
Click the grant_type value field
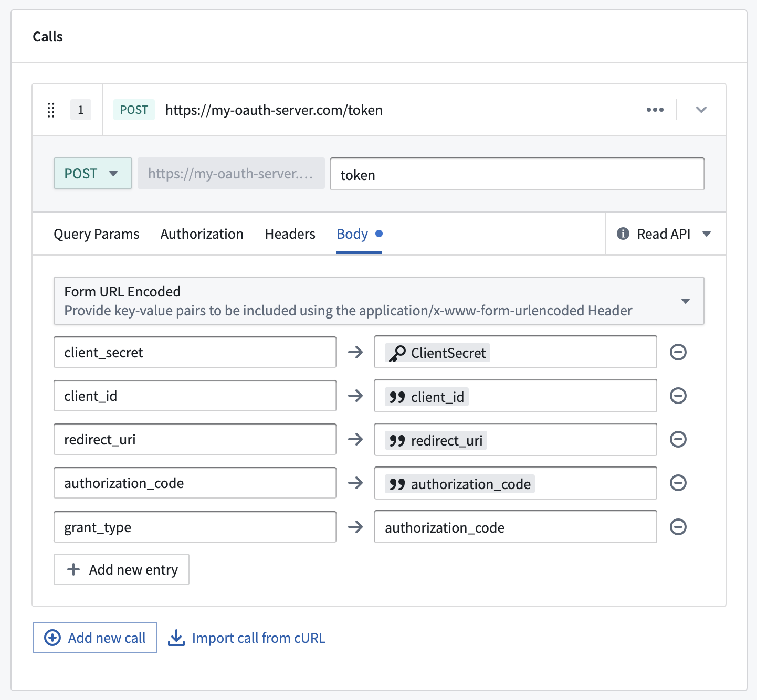point(516,527)
